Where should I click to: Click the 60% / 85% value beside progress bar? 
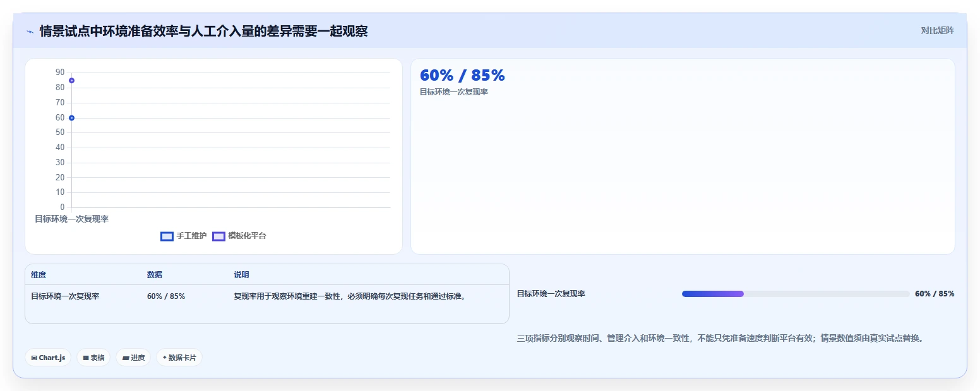point(935,294)
